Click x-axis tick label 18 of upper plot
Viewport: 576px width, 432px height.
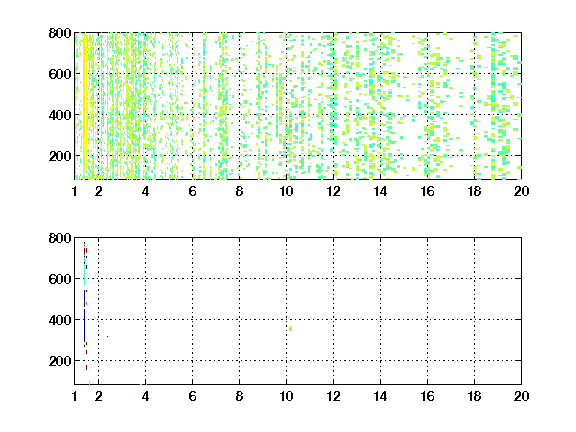[474, 191]
